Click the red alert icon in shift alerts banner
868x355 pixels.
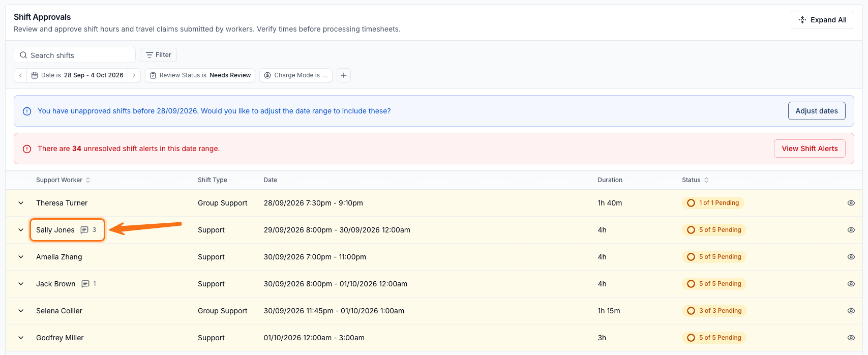27,149
